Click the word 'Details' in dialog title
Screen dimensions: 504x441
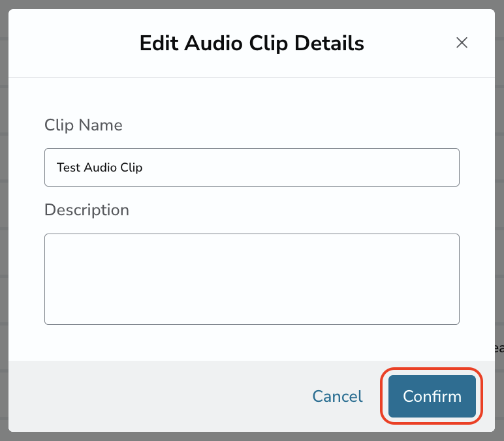329,43
